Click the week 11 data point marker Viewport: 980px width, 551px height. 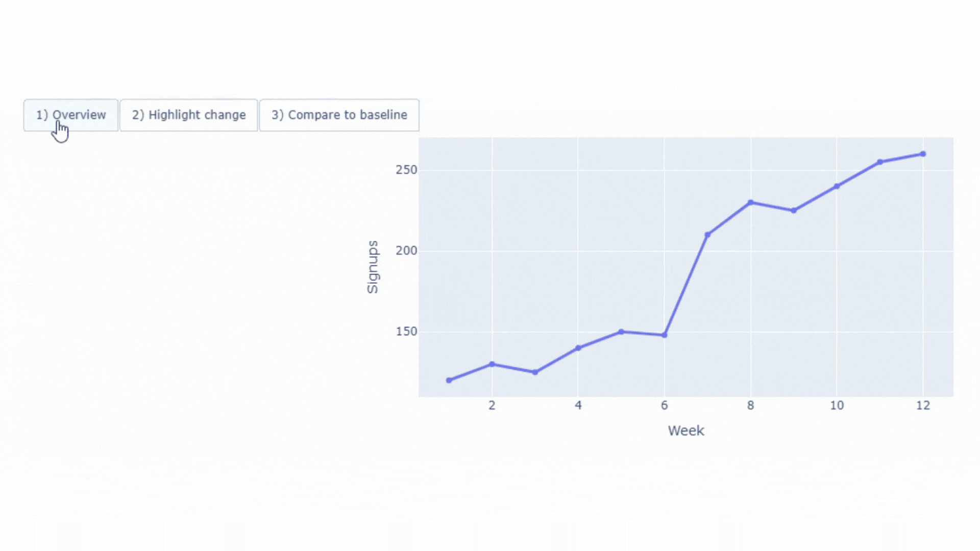[x=880, y=162]
